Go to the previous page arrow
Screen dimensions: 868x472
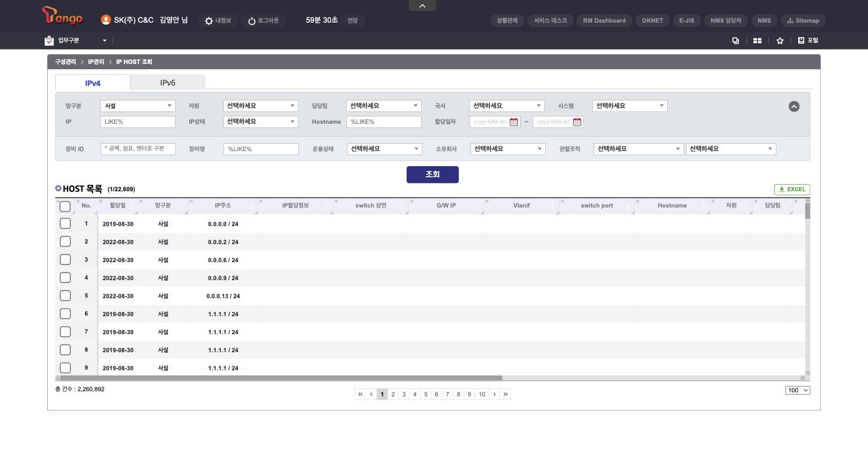click(371, 394)
